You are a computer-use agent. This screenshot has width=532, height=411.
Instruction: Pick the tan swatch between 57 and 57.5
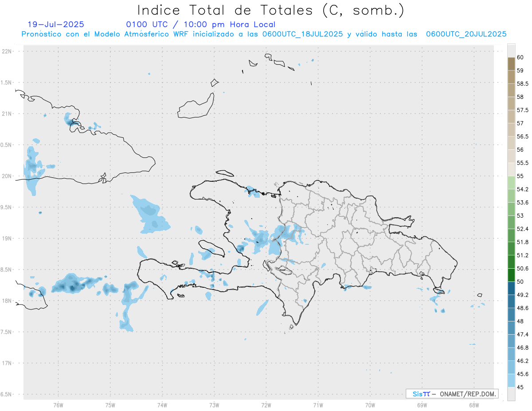(x=511, y=117)
